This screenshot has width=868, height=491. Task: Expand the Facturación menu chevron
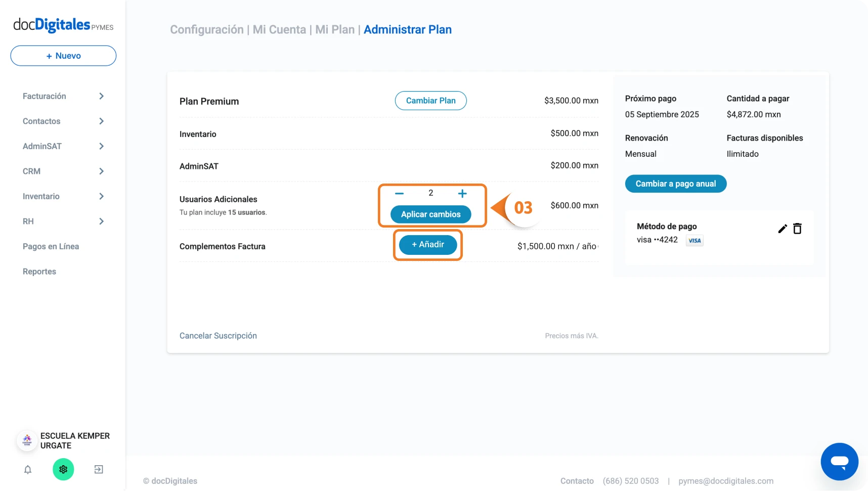(x=102, y=96)
